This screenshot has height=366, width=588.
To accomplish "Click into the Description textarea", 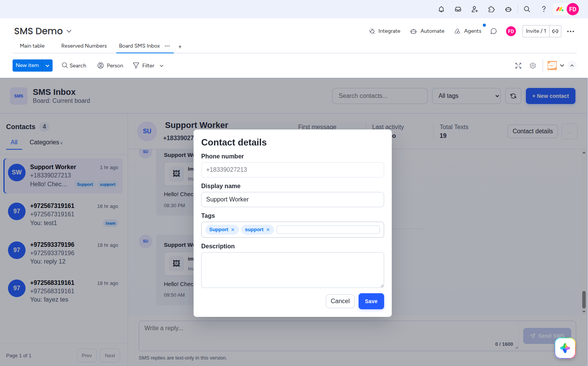I will click(293, 270).
